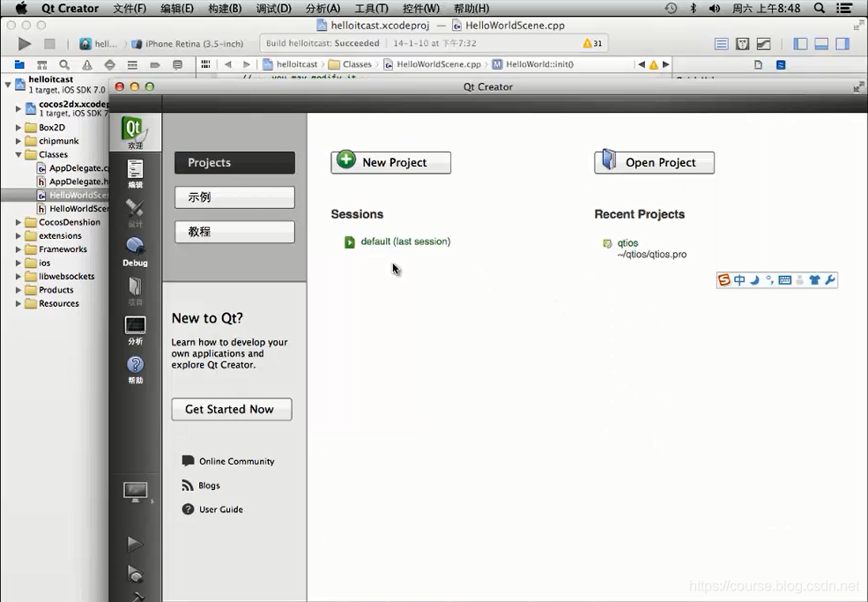Select AppDelegate.h in Xcode navigator
The height and width of the screenshot is (602, 868).
click(x=79, y=182)
